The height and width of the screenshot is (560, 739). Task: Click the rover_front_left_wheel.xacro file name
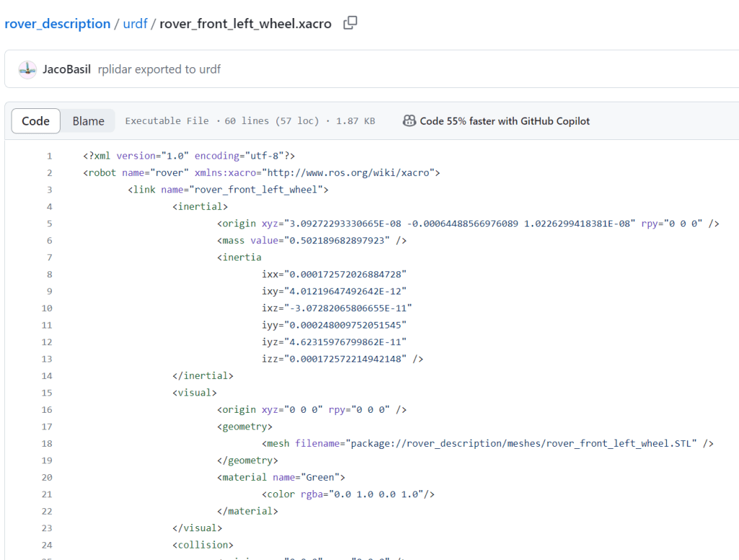[245, 24]
